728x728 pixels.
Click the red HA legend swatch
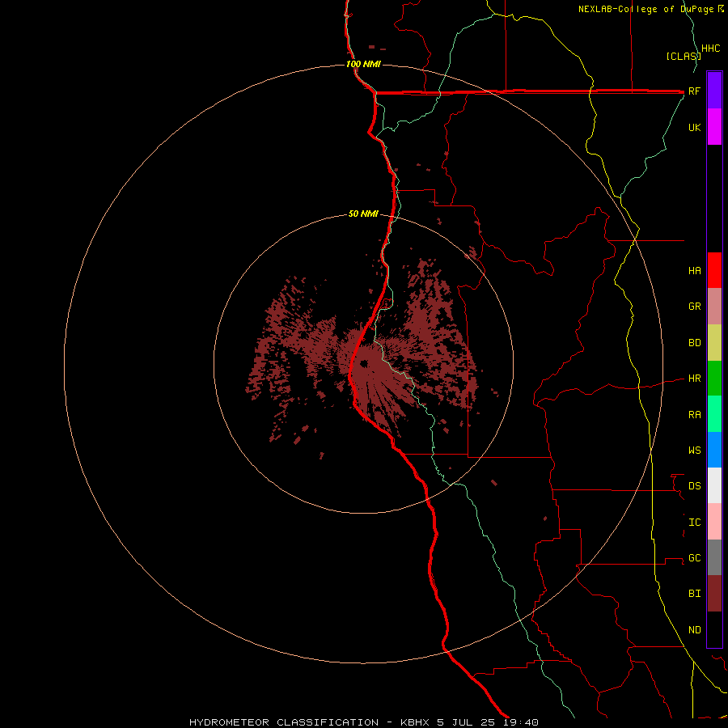tap(714, 270)
